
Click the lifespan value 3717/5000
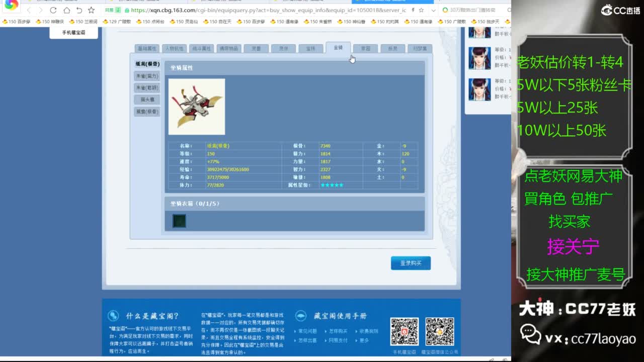point(218,177)
